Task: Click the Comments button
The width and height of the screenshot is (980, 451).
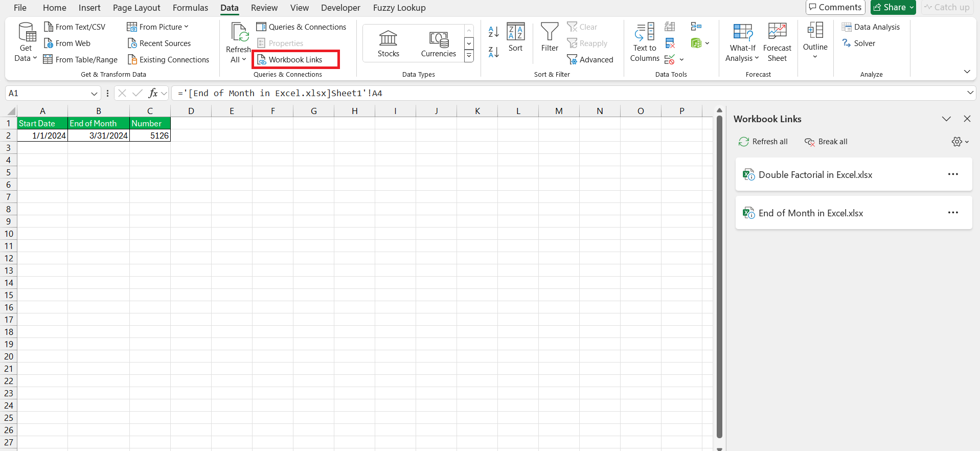Action: [835, 7]
